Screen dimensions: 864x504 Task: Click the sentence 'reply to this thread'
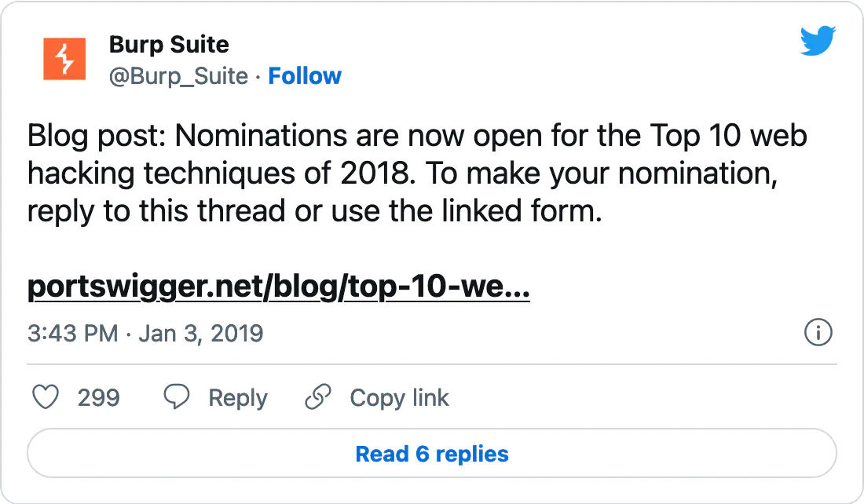[x=156, y=211]
